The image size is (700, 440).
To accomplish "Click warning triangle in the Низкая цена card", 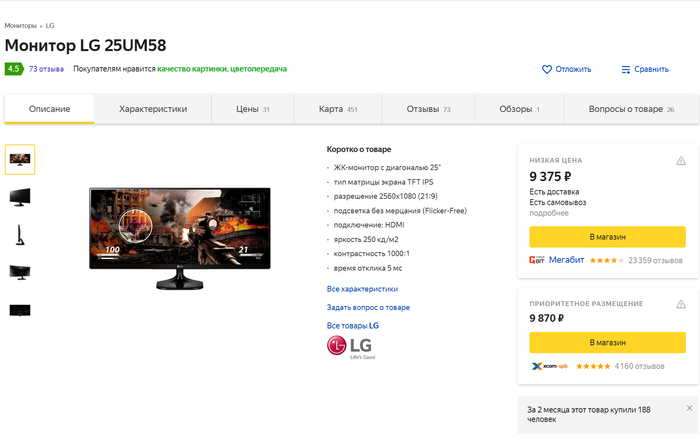I will [x=681, y=161].
